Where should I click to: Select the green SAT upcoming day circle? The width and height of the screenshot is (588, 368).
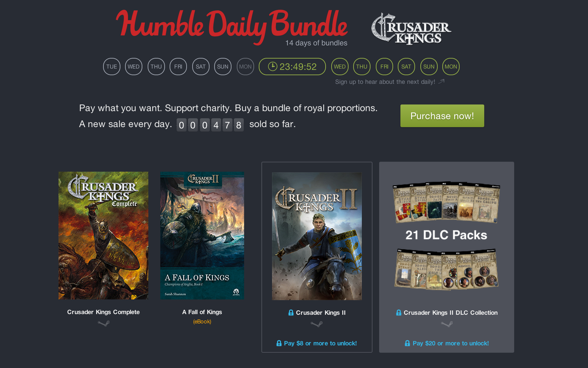pos(406,67)
